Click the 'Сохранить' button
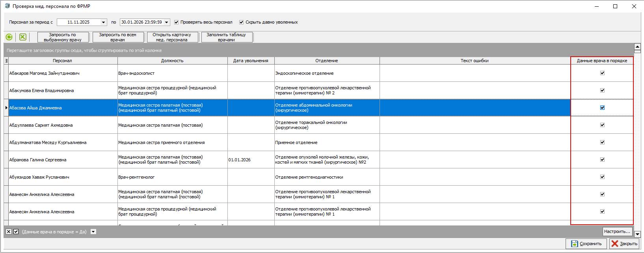Screen dimensions: 644x253 click(586, 244)
